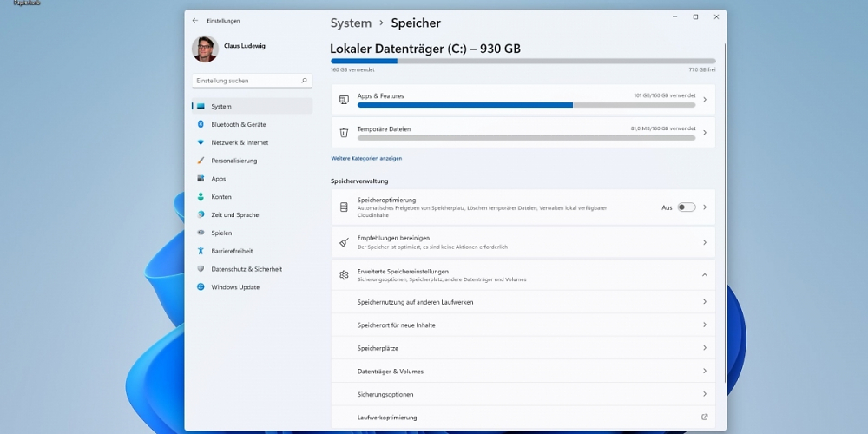
Task: Click the Bluetooth icon in sidebar
Action: click(x=201, y=124)
